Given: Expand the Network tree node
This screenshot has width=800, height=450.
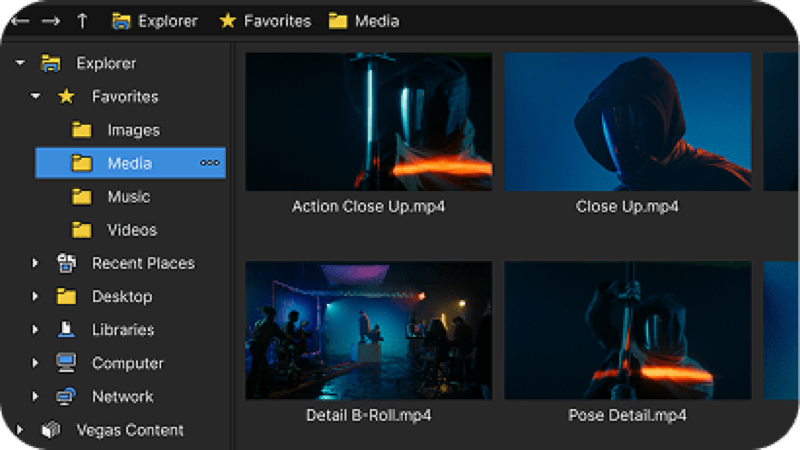Looking at the screenshot, I should click(35, 396).
